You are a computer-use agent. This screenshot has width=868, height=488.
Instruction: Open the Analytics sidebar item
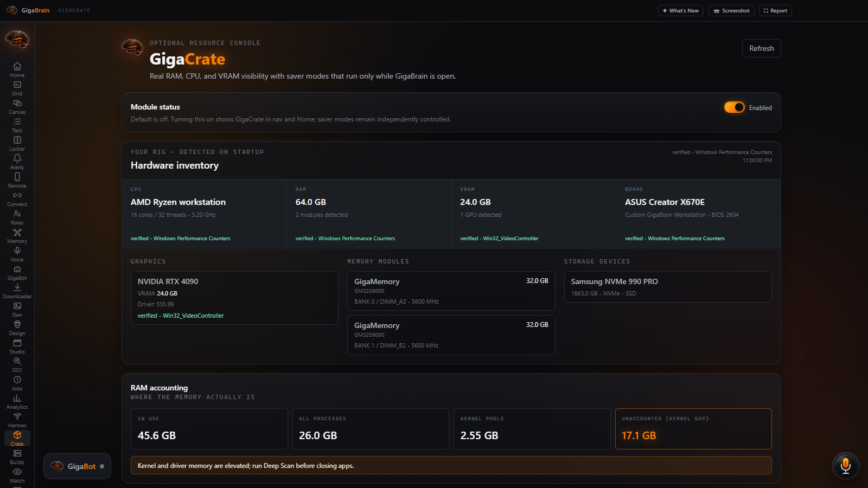[x=17, y=401]
